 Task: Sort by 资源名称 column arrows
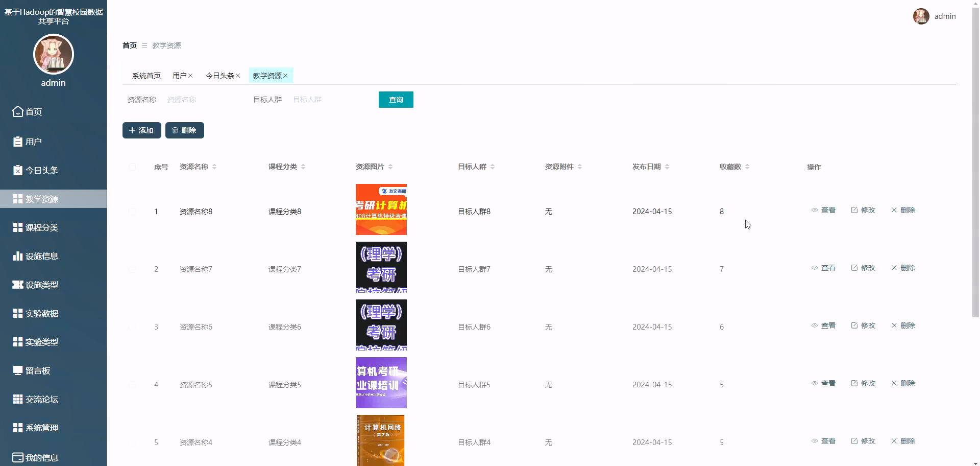(x=214, y=167)
